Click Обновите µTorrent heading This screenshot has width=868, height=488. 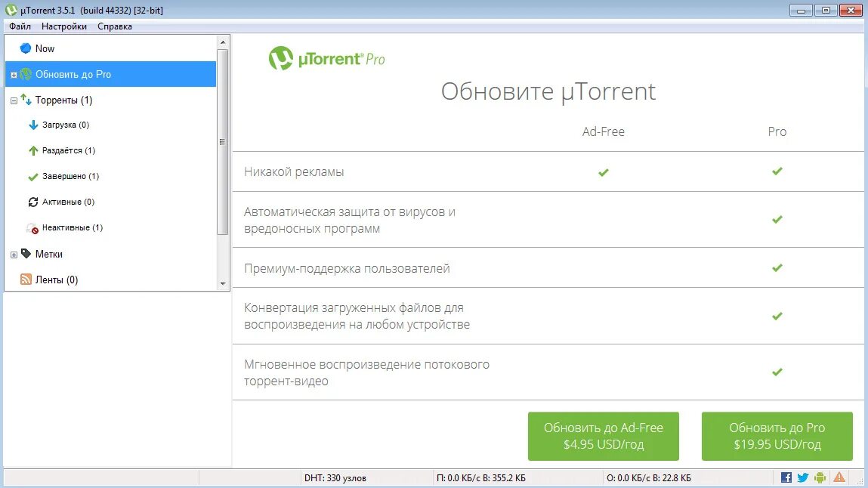click(548, 91)
